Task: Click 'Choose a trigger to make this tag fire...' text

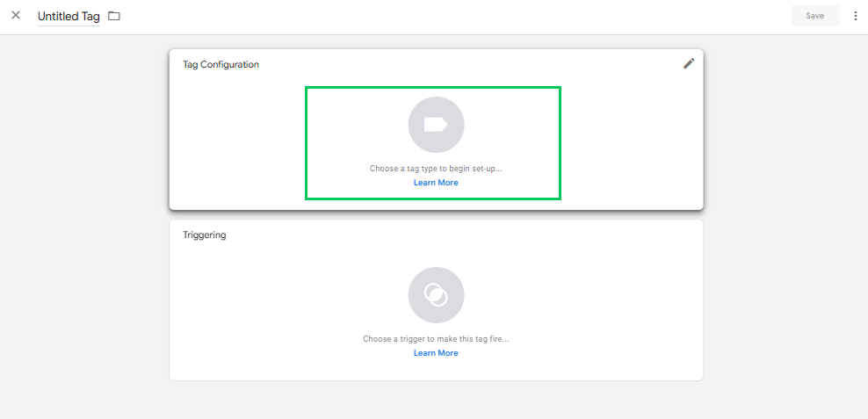Action: [437, 339]
